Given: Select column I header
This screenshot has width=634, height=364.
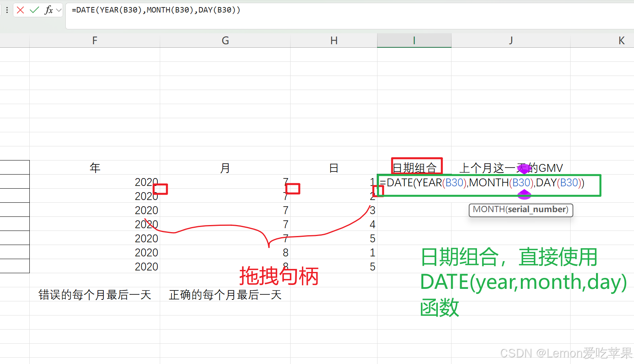Looking at the screenshot, I should tap(414, 41).
